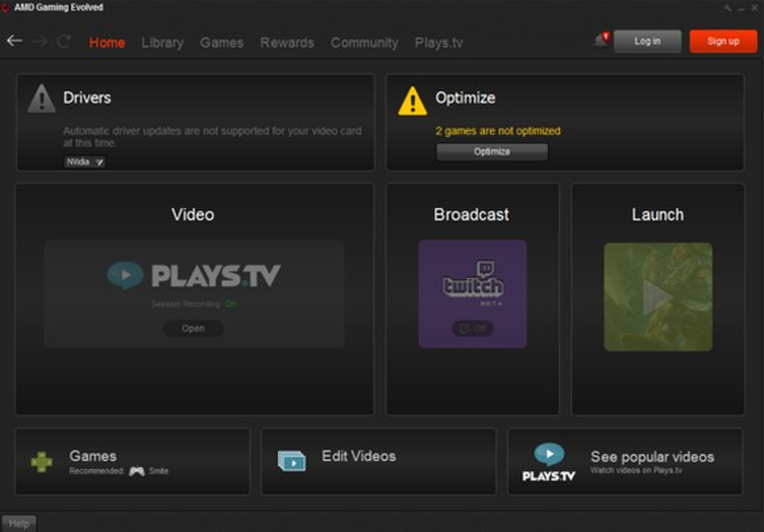Click the AMD Gaming Evolved logo in title bar

6,8
